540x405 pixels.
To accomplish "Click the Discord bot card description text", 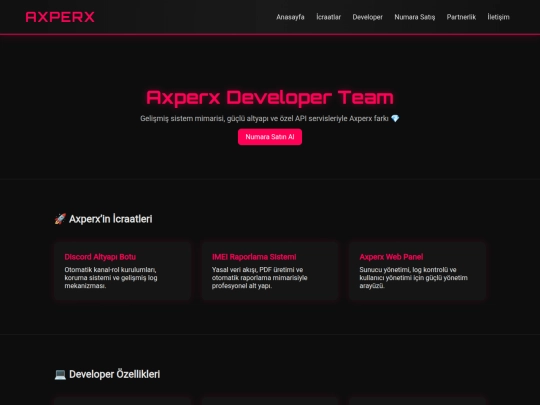I will [111, 278].
